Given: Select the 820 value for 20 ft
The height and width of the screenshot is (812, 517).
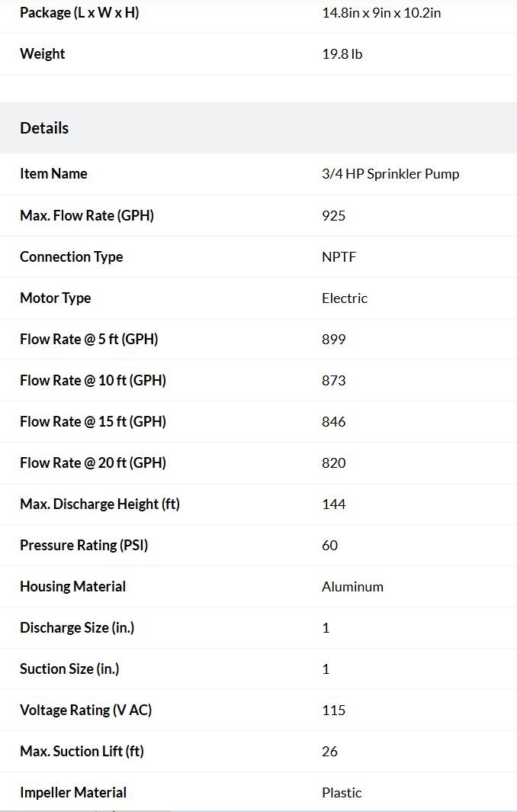Looking at the screenshot, I should tap(333, 463).
